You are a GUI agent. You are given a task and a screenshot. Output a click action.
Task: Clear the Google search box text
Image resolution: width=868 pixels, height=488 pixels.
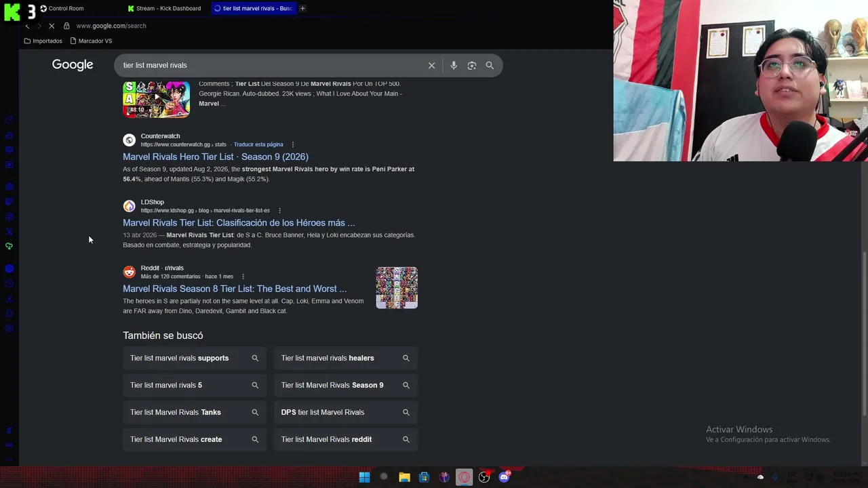(431, 65)
